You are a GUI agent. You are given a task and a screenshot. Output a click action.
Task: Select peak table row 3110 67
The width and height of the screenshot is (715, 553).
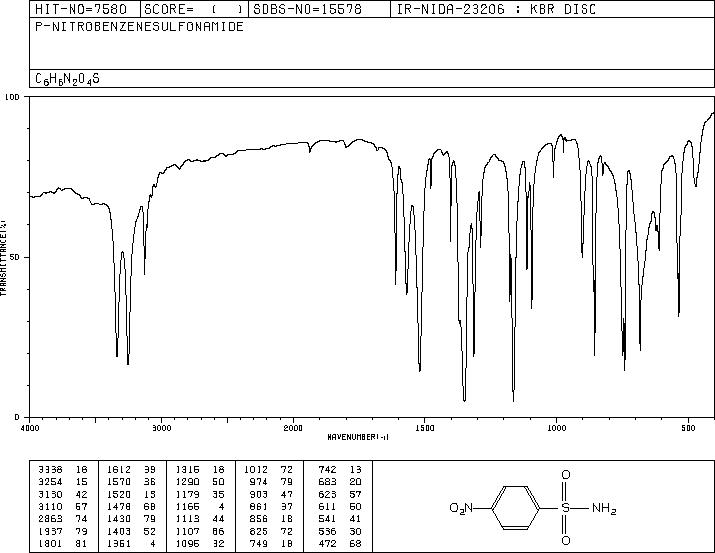[x=63, y=506]
